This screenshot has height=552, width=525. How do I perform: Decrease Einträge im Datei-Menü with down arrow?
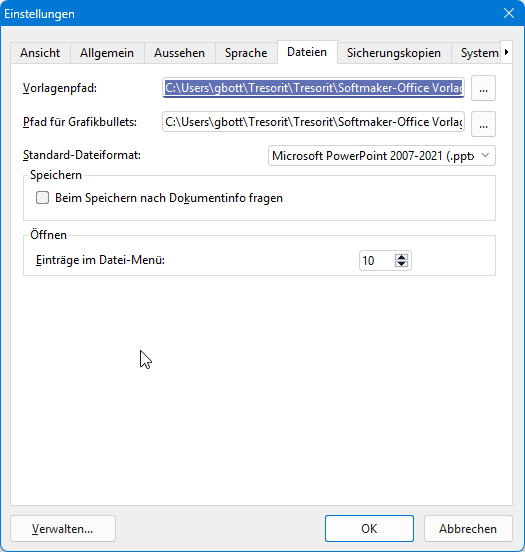click(x=401, y=264)
